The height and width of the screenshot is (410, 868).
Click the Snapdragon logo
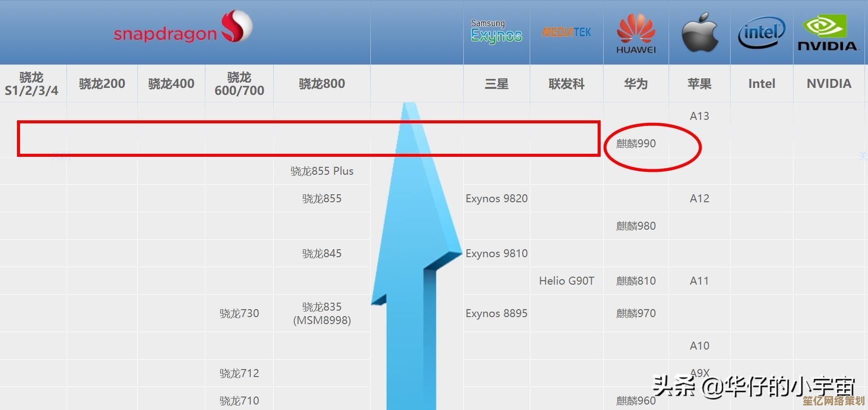(x=183, y=27)
